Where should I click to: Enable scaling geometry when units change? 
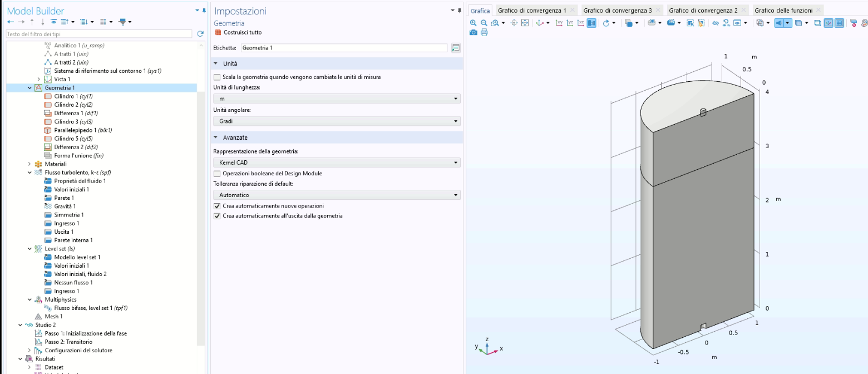coord(217,77)
